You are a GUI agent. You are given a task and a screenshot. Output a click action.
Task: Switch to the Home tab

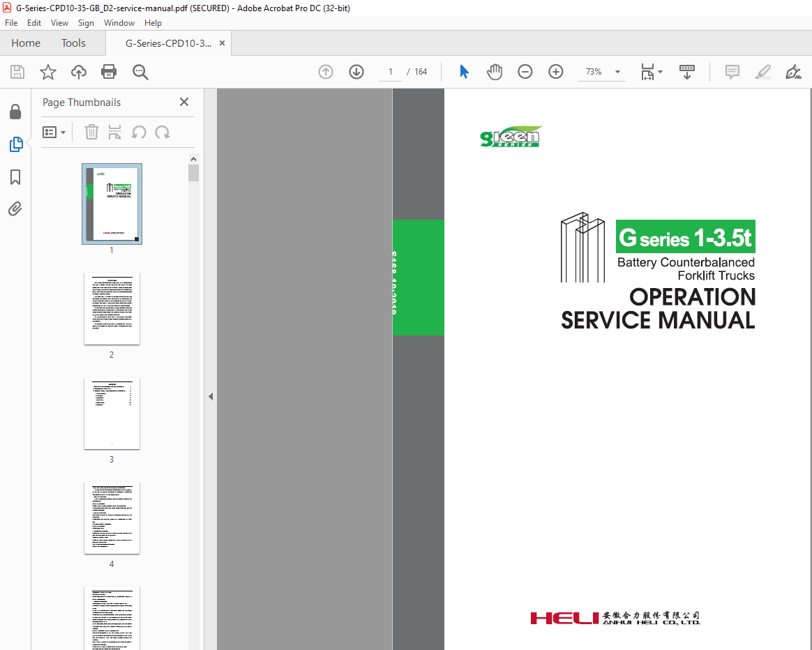point(26,43)
